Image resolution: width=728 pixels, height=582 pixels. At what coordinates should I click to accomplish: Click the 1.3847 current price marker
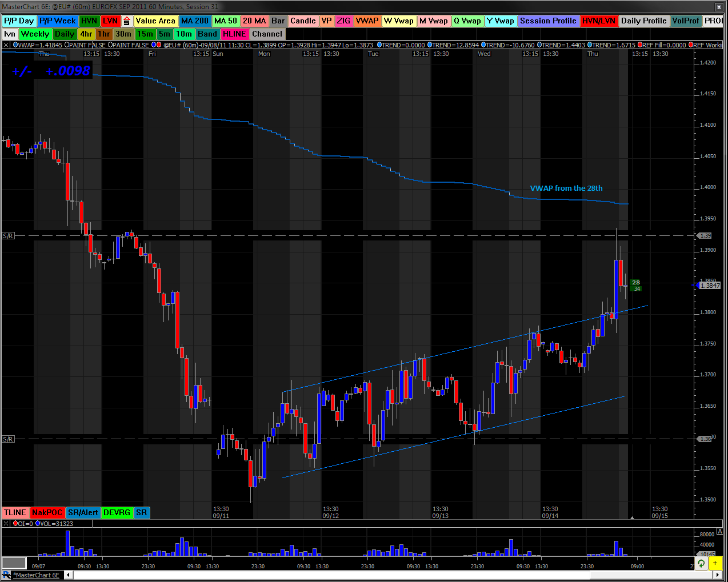[710, 285]
